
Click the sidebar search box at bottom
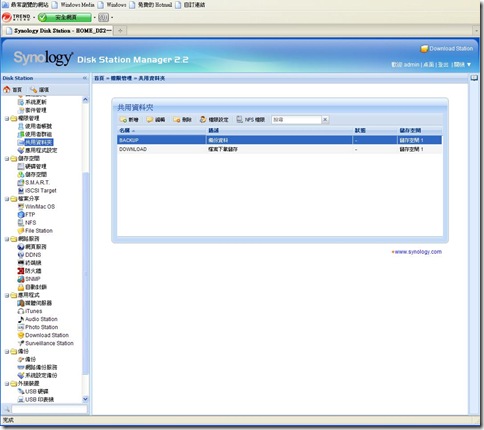[x=49, y=409]
